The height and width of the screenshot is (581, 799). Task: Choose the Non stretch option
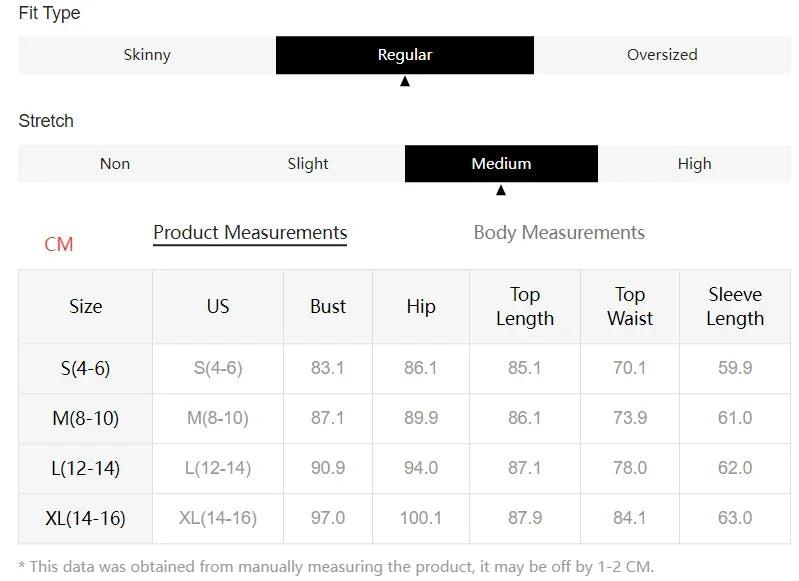coord(115,164)
